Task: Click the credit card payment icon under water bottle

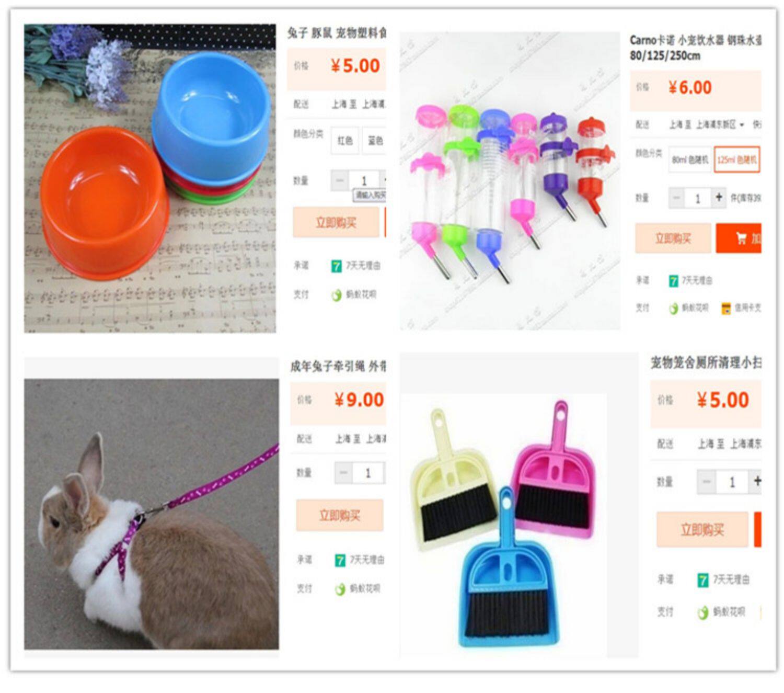Action: [726, 309]
